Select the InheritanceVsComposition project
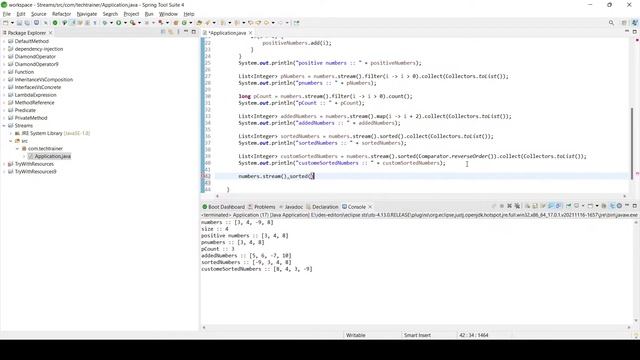640x360 pixels. pos(44,80)
